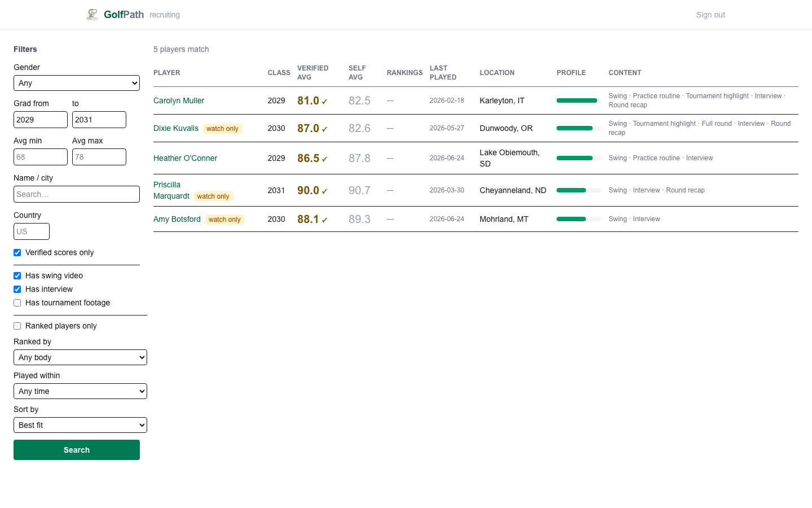Image resolution: width=812 pixels, height=508 pixels.
Task: Focus the Avg min input
Action: (41, 157)
